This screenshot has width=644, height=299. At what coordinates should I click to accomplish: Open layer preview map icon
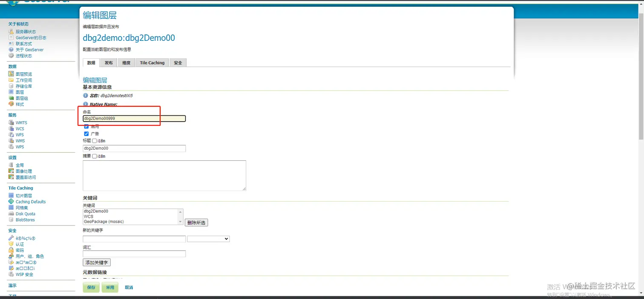click(x=11, y=74)
